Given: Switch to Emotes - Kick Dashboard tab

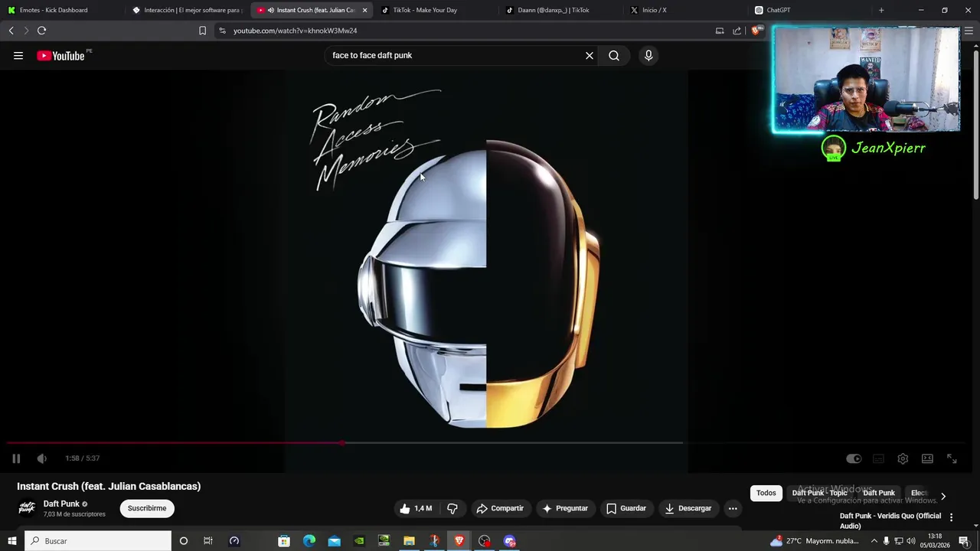Looking at the screenshot, I should click(61, 10).
